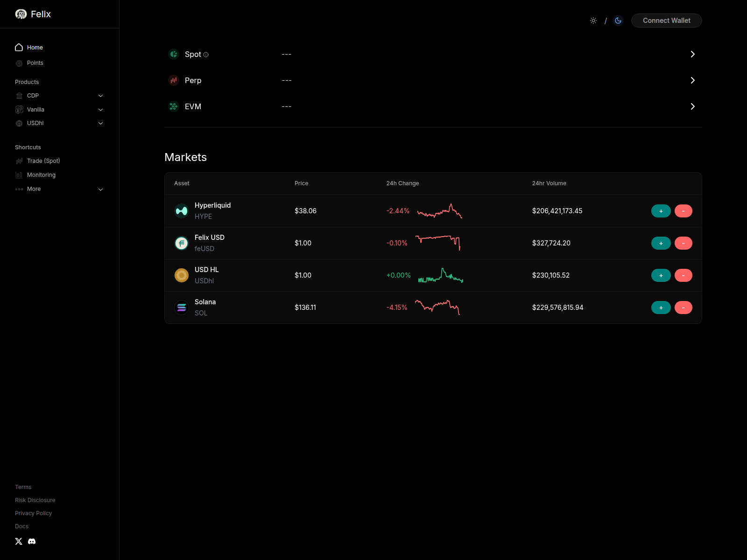The image size is (747, 560).
Task: Expand the Vanilla products menu
Action: coord(100,110)
